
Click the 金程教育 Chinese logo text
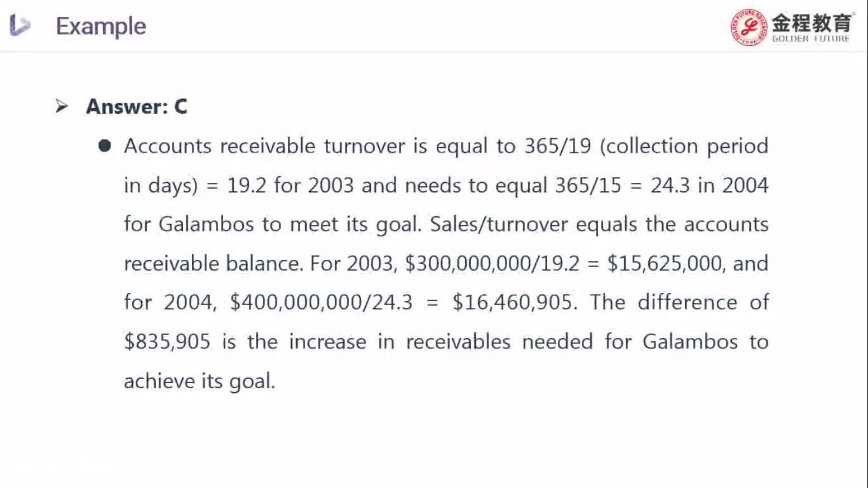coord(812,23)
